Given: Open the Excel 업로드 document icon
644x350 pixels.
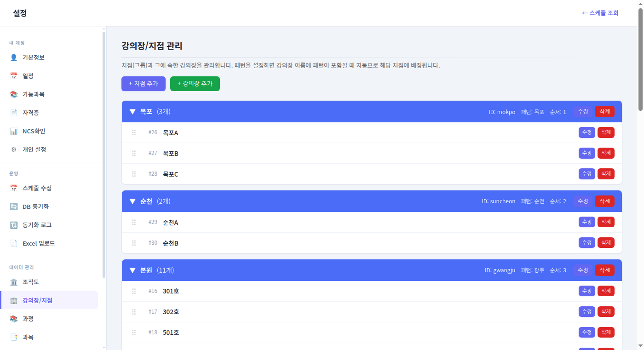Looking at the screenshot, I should [14, 243].
